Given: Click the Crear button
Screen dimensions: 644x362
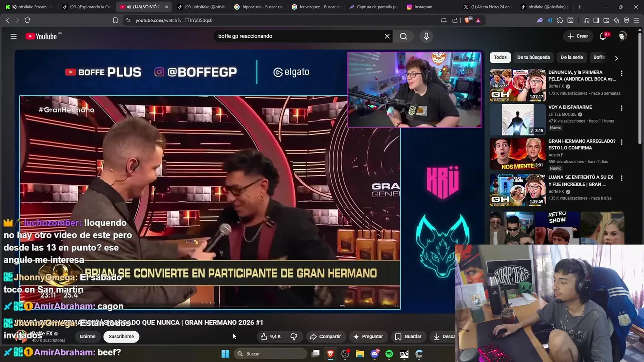Looking at the screenshot, I should [578, 36].
